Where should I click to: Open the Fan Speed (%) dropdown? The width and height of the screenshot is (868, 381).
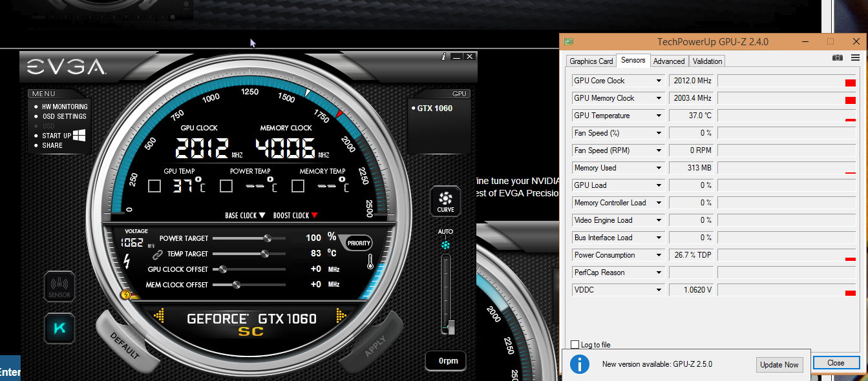point(659,133)
